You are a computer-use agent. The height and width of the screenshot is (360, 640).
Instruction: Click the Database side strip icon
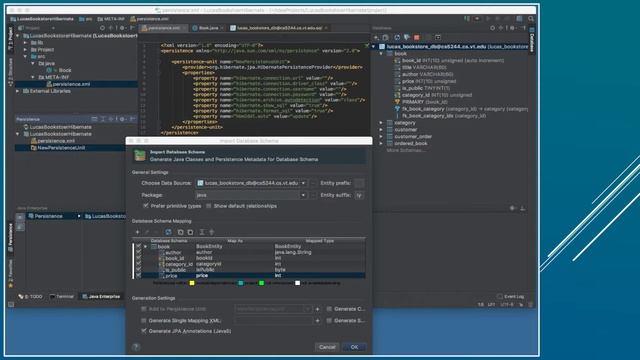pyautogui.click(x=532, y=40)
